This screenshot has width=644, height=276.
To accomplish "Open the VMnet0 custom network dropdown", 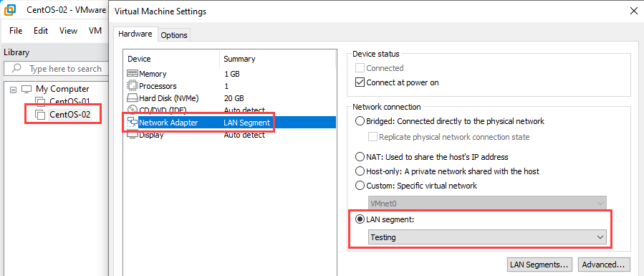I will pyautogui.click(x=487, y=204).
